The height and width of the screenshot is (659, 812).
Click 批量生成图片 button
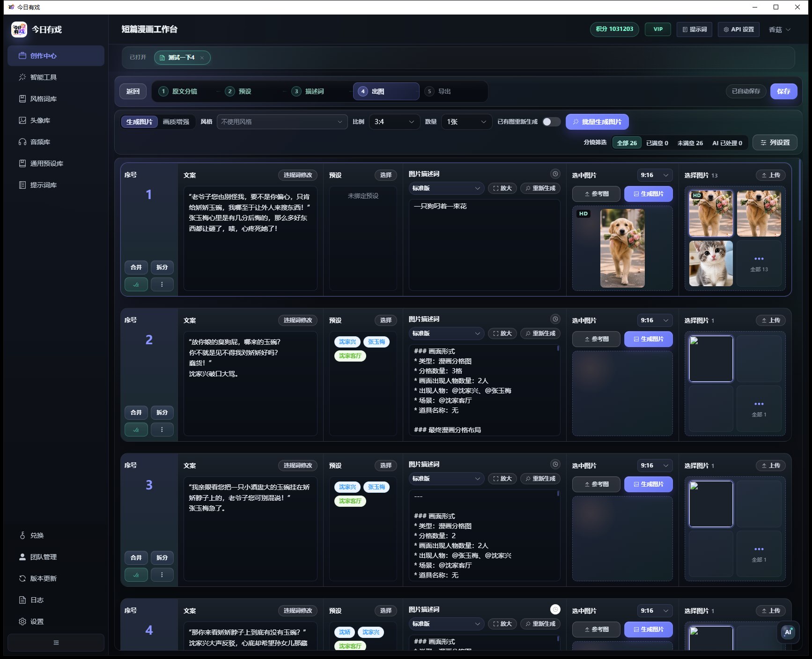point(597,122)
